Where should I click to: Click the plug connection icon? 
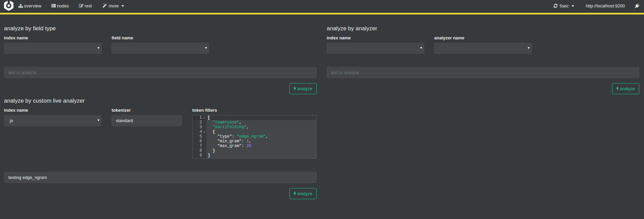[x=637, y=6]
